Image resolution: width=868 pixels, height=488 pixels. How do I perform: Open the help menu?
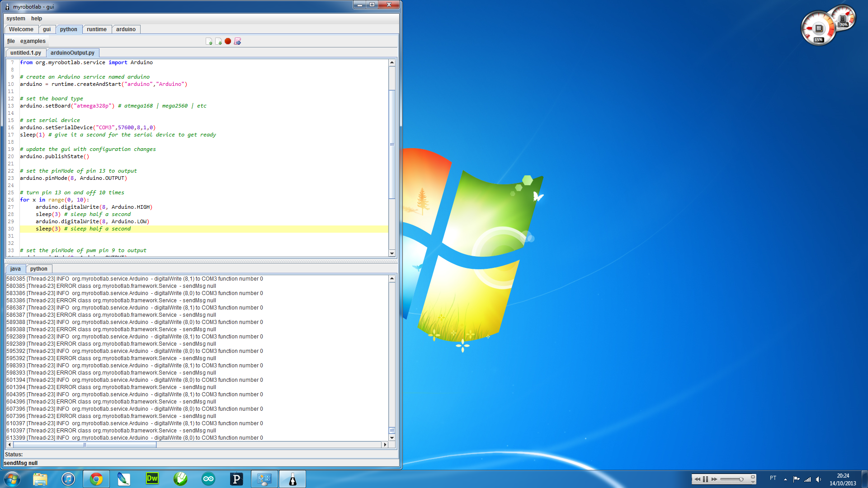click(x=37, y=19)
